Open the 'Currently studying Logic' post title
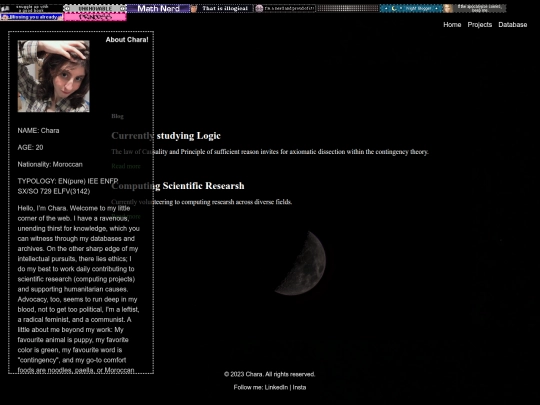The image size is (540, 405). [x=166, y=136]
